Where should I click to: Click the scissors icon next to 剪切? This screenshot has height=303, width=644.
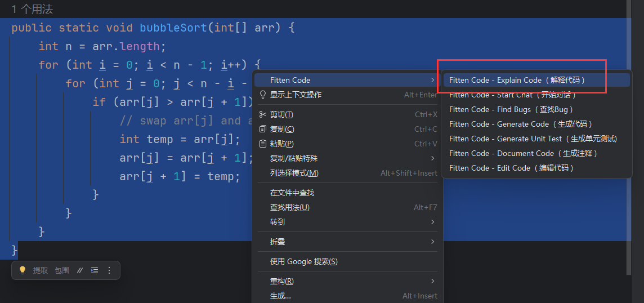click(263, 114)
